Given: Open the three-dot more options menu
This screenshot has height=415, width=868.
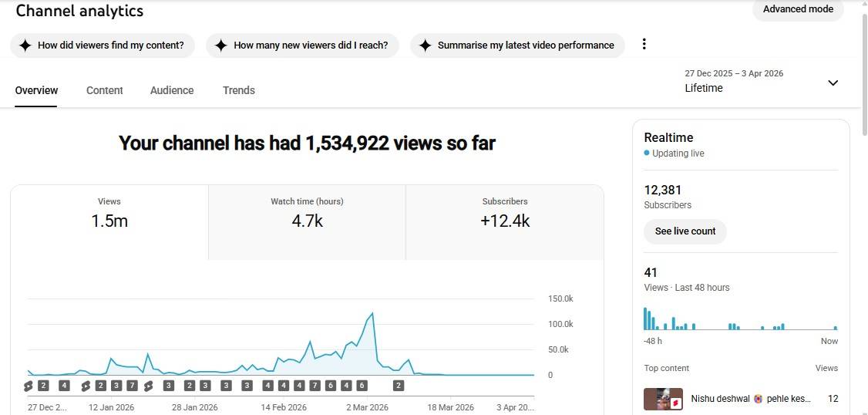Looking at the screenshot, I should 644,45.
